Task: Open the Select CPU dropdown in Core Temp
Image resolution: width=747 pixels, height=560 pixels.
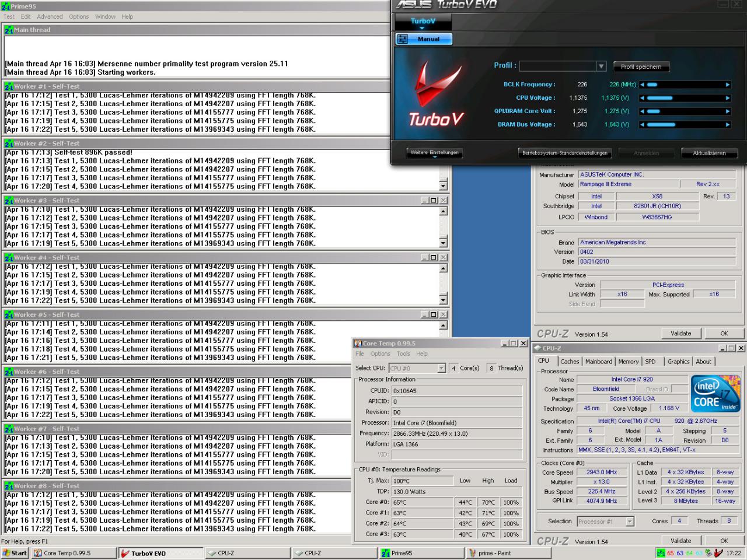Action: [441, 368]
